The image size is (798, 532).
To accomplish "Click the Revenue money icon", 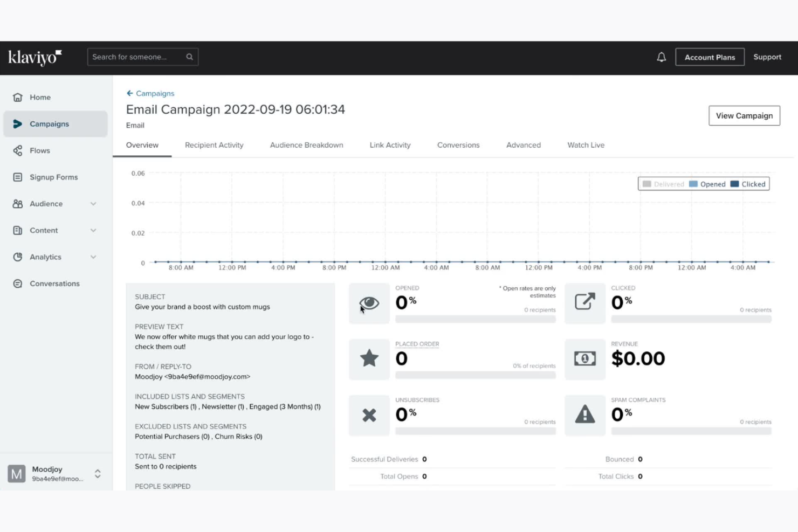I will [x=585, y=358].
